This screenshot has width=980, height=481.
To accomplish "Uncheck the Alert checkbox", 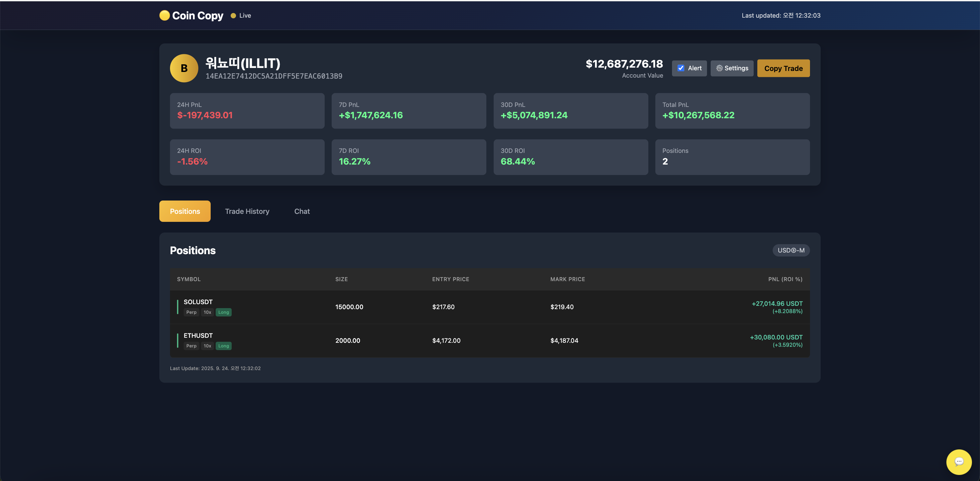I will click(681, 68).
